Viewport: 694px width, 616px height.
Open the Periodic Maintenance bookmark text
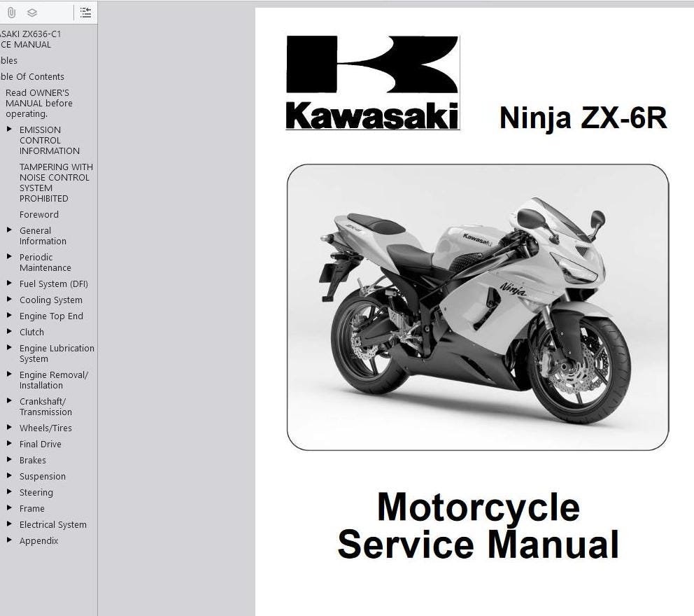(45, 262)
